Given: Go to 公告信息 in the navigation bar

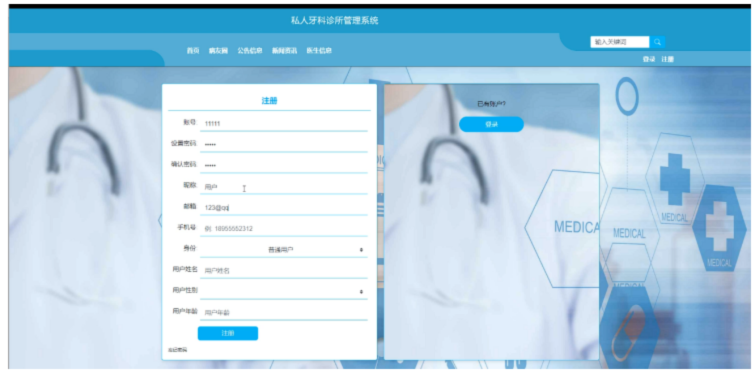Looking at the screenshot, I should [250, 51].
